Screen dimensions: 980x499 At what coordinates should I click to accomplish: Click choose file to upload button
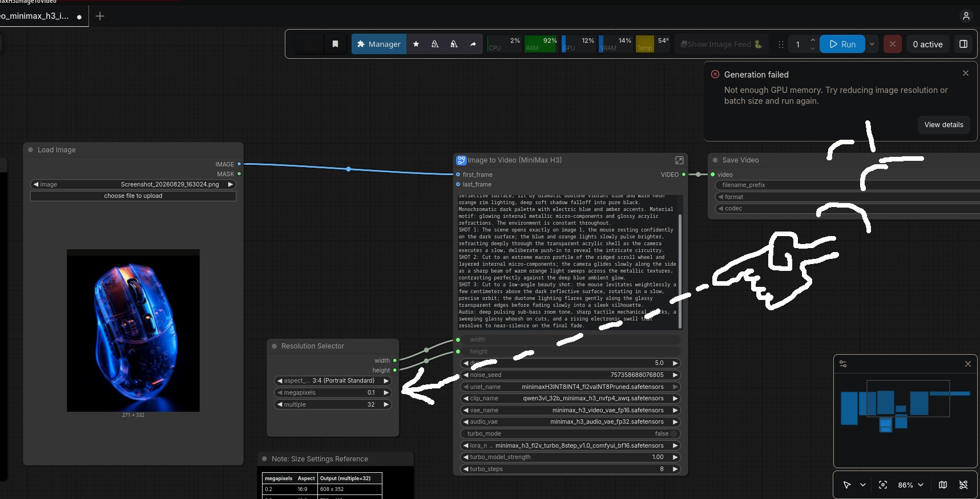[x=133, y=196]
